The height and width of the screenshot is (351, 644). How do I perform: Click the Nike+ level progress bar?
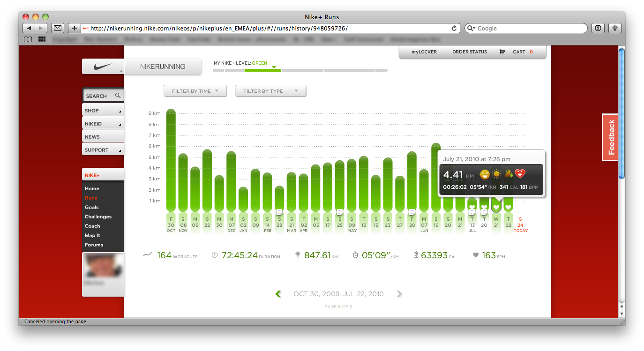tap(300, 70)
